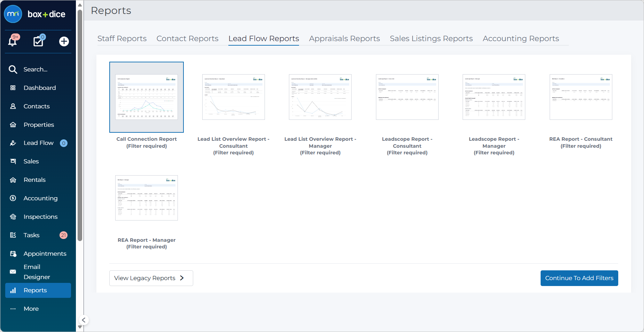Click the Leadscope Report - Manager caption
The width and height of the screenshot is (644, 332).
tap(494, 146)
